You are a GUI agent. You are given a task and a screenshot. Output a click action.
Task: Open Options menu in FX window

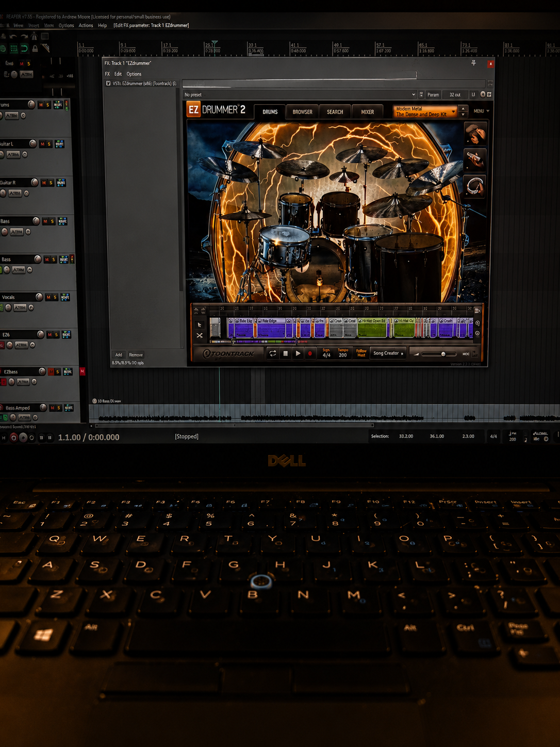(x=134, y=74)
